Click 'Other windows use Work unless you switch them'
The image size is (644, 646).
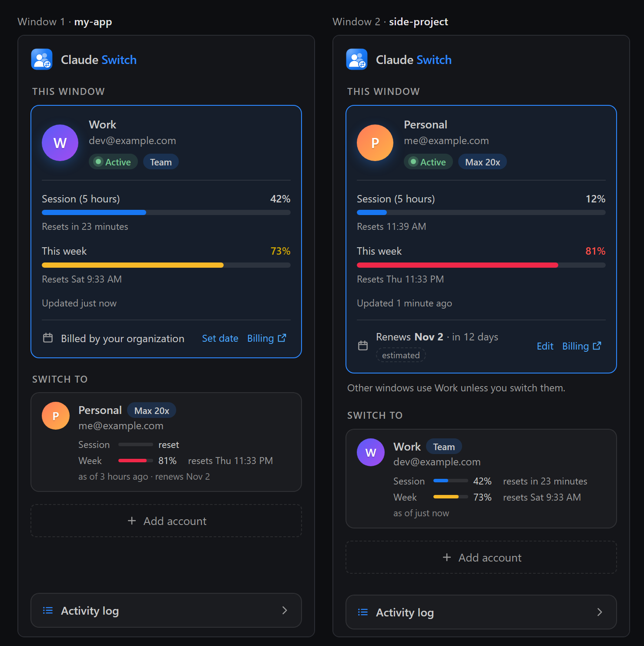click(x=456, y=388)
